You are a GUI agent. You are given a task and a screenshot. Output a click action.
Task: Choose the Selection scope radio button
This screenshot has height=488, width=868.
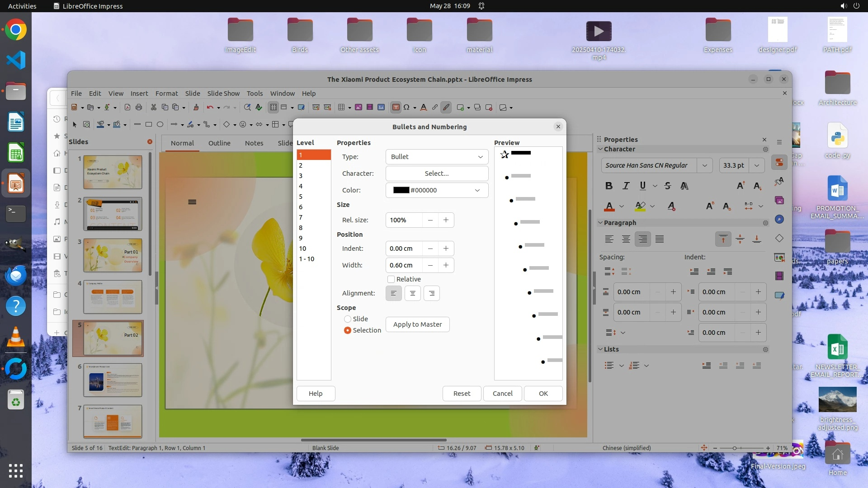coord(348,330)
